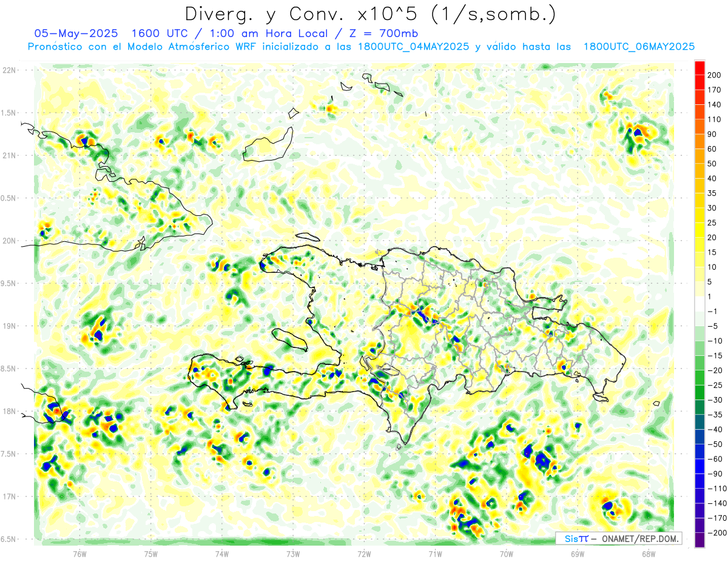Click the '-40' value on the color scale
The height and width of the screenshot is (562, 728).
point(715,430)
